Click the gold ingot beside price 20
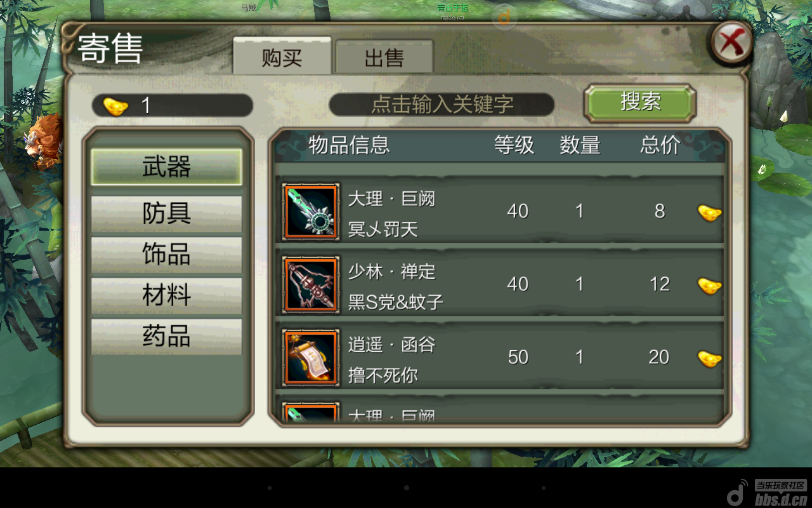The width and height of the screenshot is (812, 508). [x=710, y=358]
